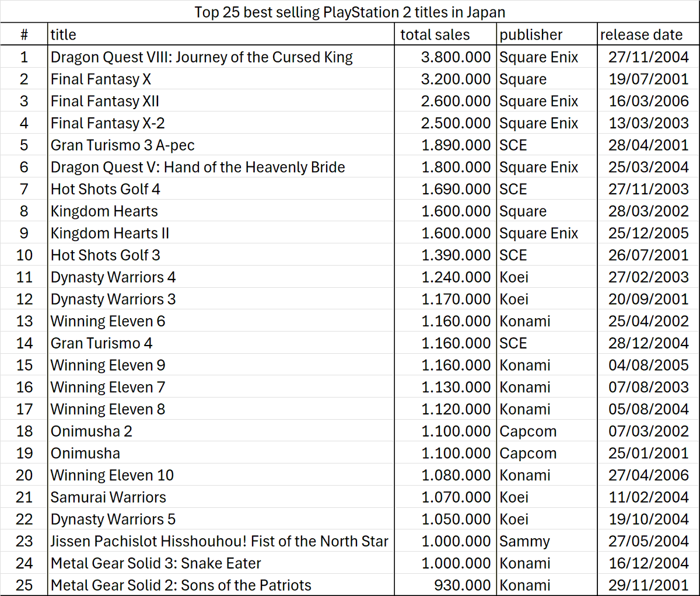Click the sales value 1.170.000
Image resolution: width=700 pixels, height=596 pixels.
(x=446, y=299)
